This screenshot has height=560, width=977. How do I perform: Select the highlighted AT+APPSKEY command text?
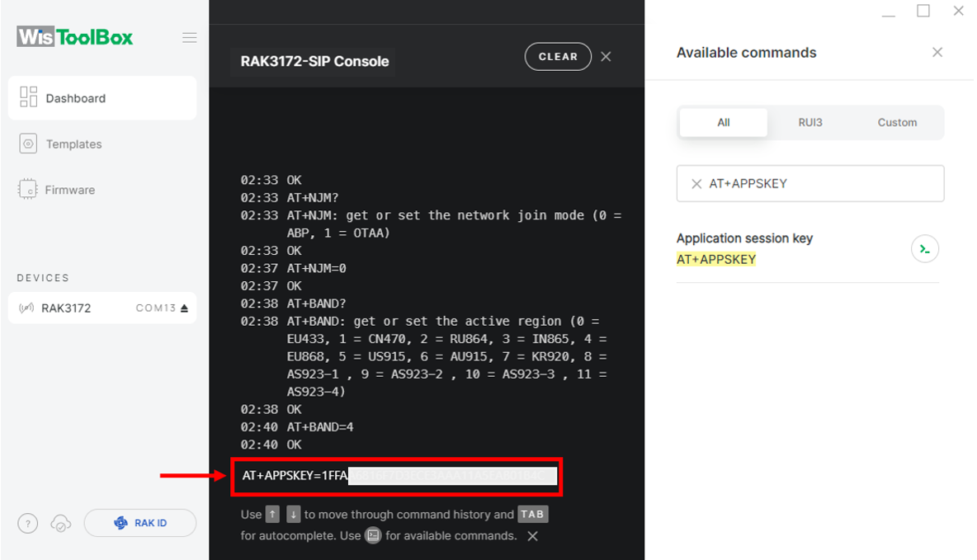(x=716, y=259)
